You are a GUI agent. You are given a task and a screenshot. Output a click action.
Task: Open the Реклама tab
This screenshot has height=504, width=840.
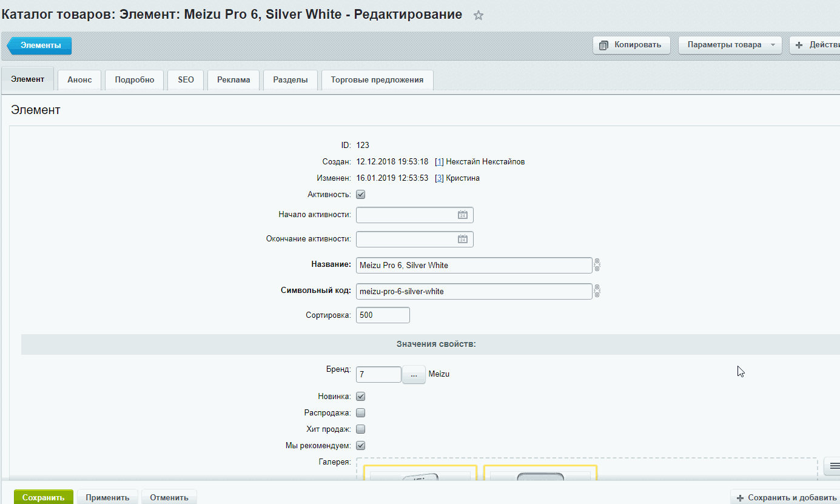tap(234, 80)
